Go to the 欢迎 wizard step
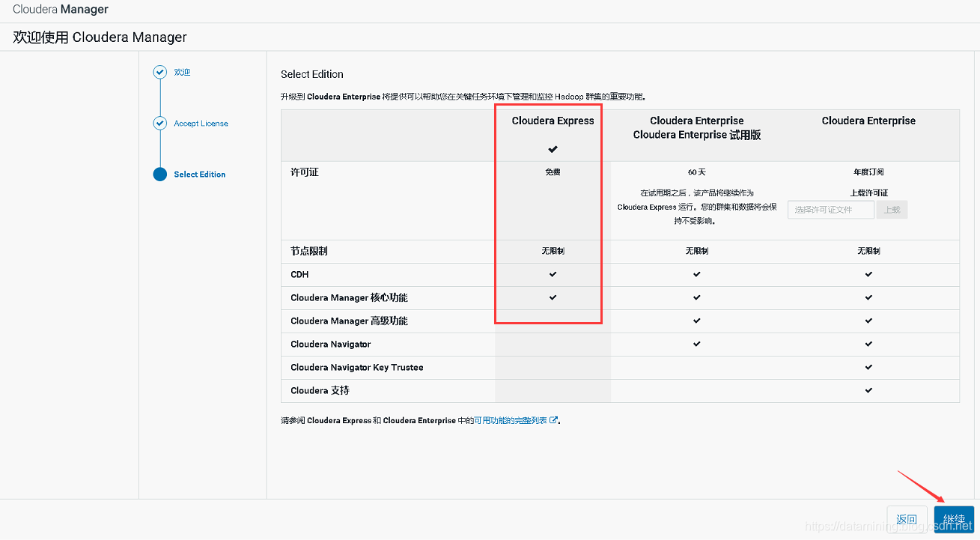Image resolution: width=980 pixels, height=540 pixels. click(x=182, y=73)
